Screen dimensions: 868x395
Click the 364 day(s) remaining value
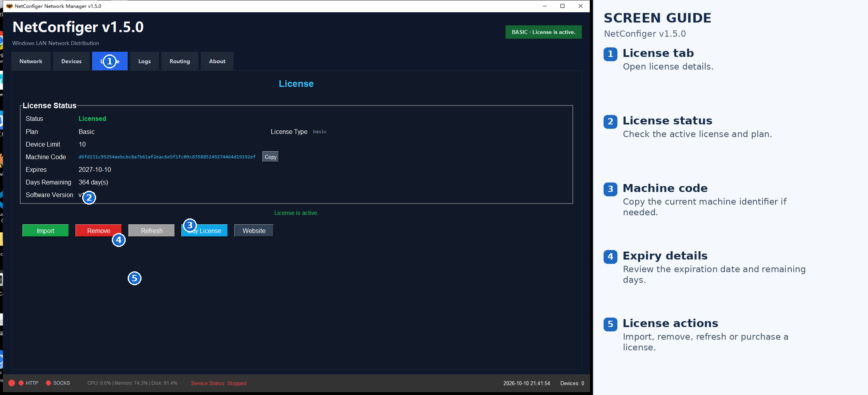pyautogui.click(x=93, y=182)
